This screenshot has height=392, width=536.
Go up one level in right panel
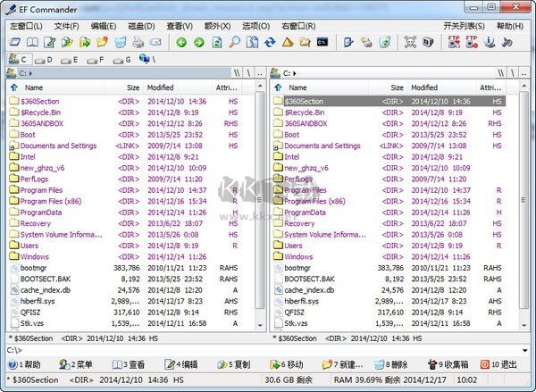278,88
